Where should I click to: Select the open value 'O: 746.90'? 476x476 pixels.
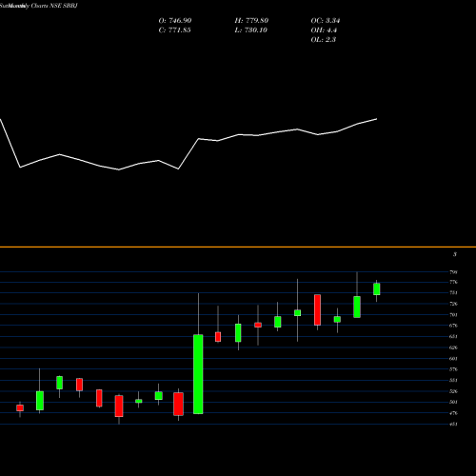pos(175,21)
